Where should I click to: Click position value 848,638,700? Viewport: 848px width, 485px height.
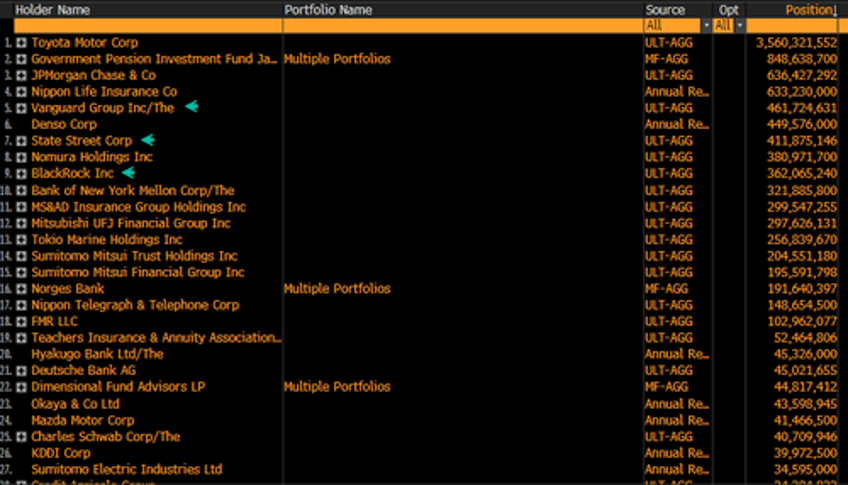coord(801,59)
